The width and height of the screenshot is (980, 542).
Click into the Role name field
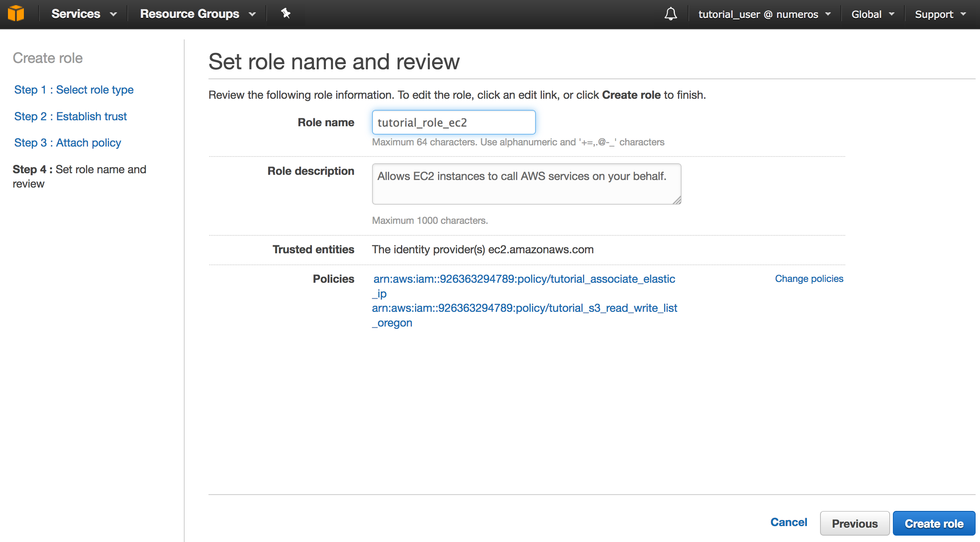453,122
